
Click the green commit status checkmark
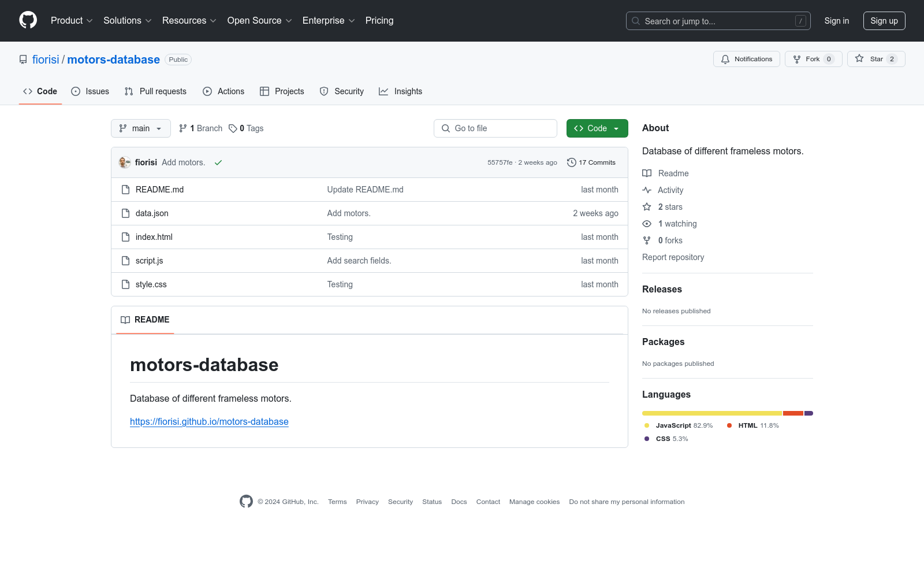tap(218, 162)
